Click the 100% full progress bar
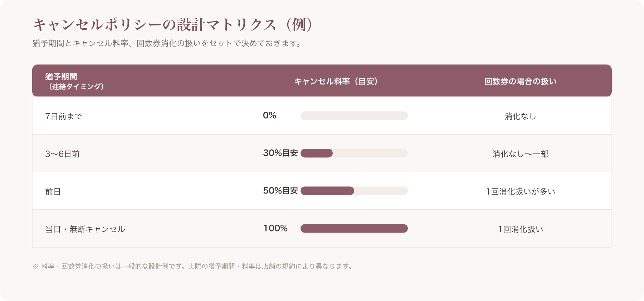The width and height of the screenshot is (644, 301). click(x=354, y=228)
